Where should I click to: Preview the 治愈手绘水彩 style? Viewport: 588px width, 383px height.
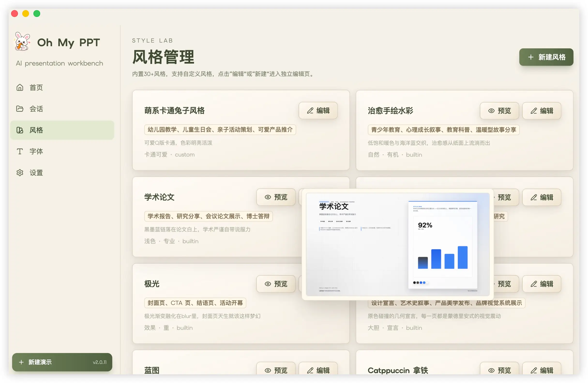(x=499, y=111)
